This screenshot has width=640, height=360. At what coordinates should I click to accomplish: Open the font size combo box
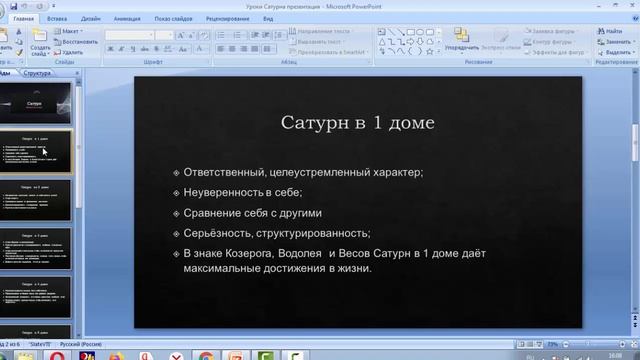click(x=164, y=36)
